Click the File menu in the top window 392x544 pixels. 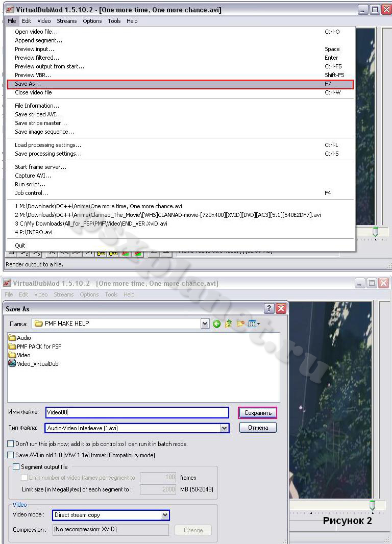point(12,21)
